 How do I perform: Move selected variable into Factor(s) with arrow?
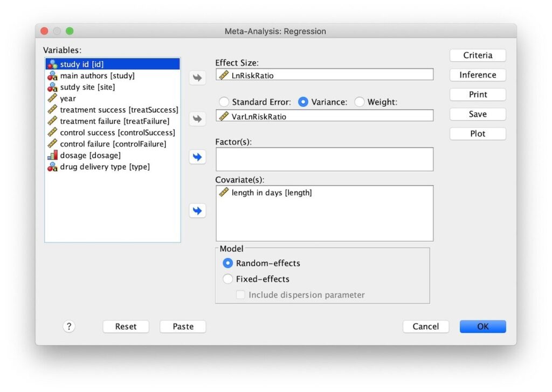[x=197, y=157]
